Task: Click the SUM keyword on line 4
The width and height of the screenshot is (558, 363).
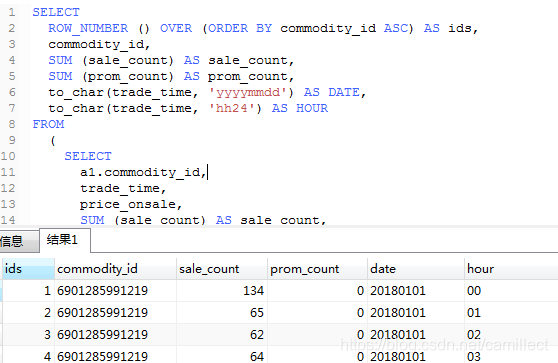Action: click(60, 60)
